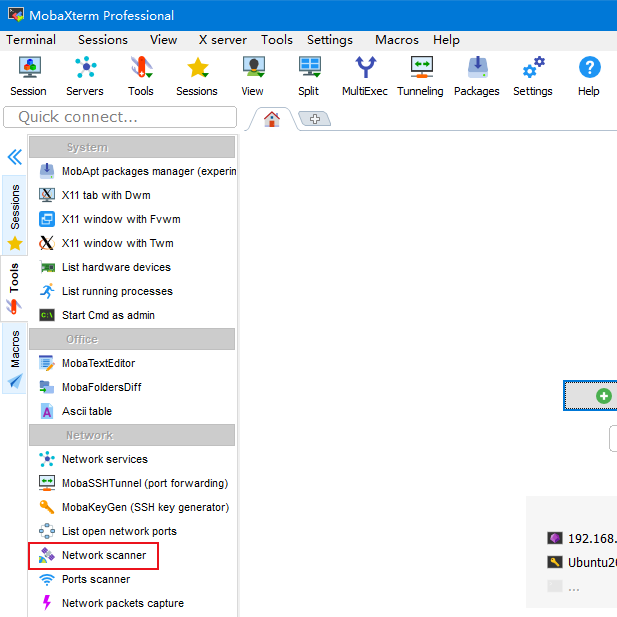Open the 192.168 recent session
Screen dimensions: 617x617
582,538
